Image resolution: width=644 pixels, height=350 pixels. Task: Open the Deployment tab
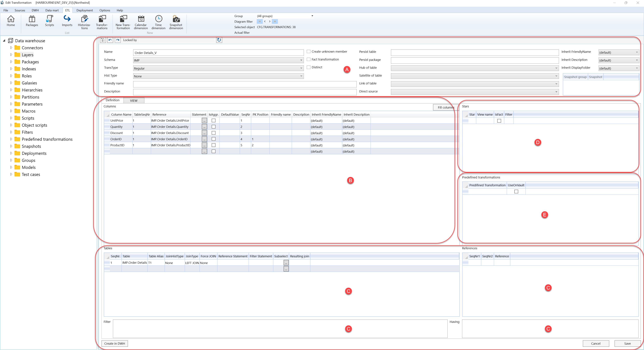(85, 10)
